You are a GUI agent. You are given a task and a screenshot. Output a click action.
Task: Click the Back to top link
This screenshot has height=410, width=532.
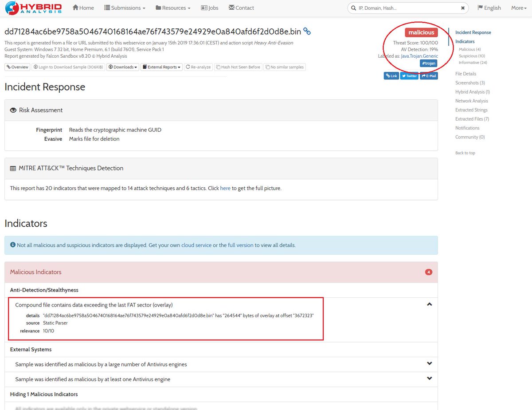pos(465,153)
